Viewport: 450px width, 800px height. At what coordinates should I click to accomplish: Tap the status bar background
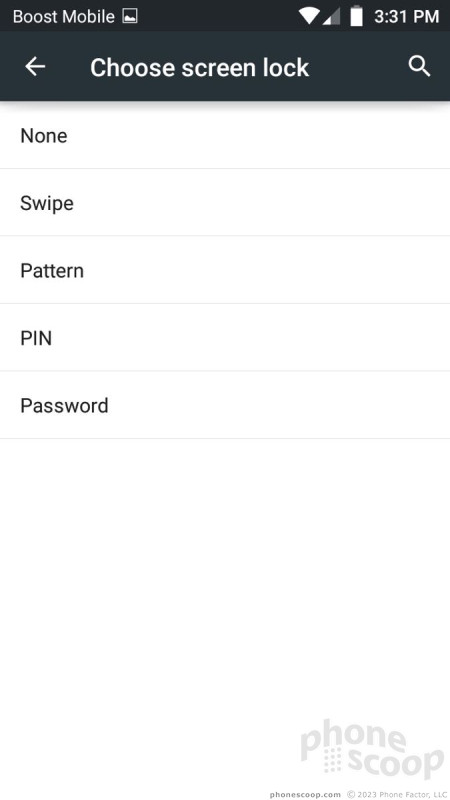[225, 16]
